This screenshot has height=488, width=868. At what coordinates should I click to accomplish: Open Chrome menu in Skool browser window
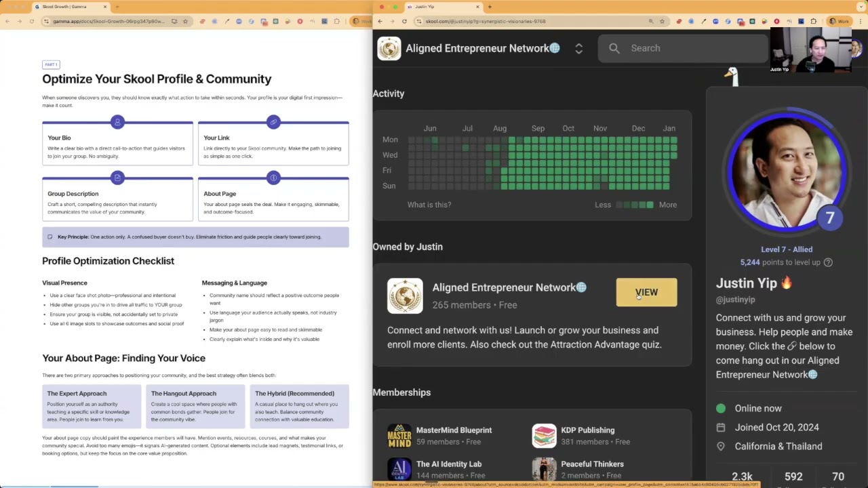[x=860, y=21]
